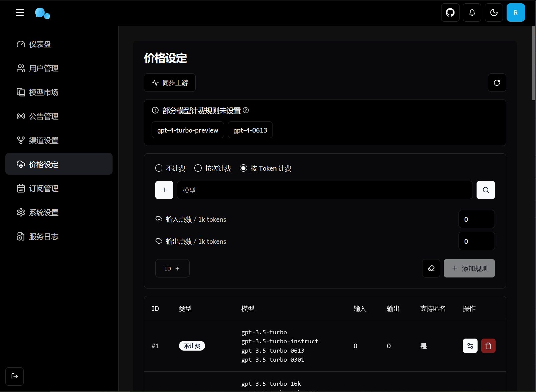This screenshot has width=536, height=392.
Task: Click the 输入点数 upload cloud icon
Action: pyautogui.click(x=159, y=219)
